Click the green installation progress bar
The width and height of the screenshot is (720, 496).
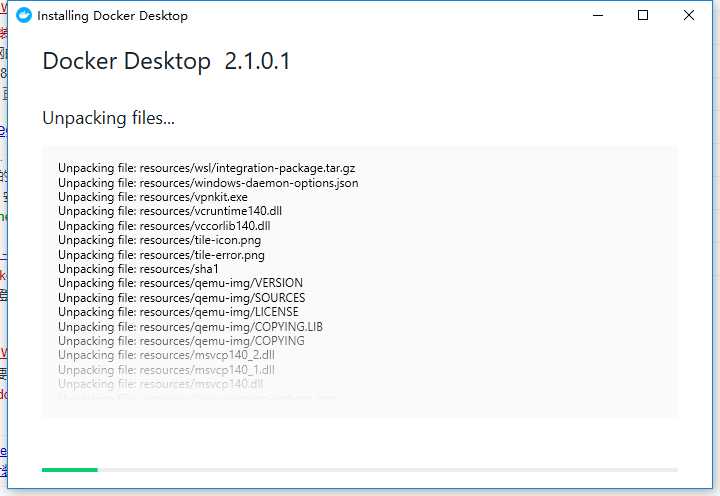tap(360, 470)
